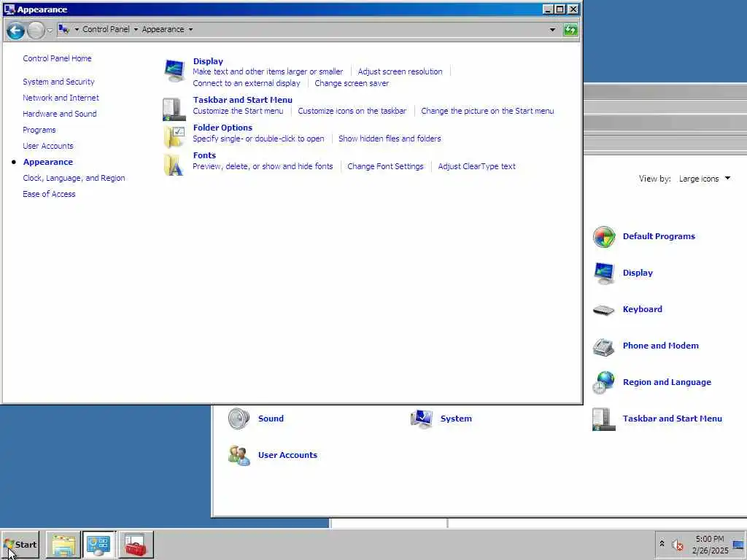The width and height of the screenshot is (747, 560).
Task: Click the Fonts folder icon
Action: pos(174,165)
